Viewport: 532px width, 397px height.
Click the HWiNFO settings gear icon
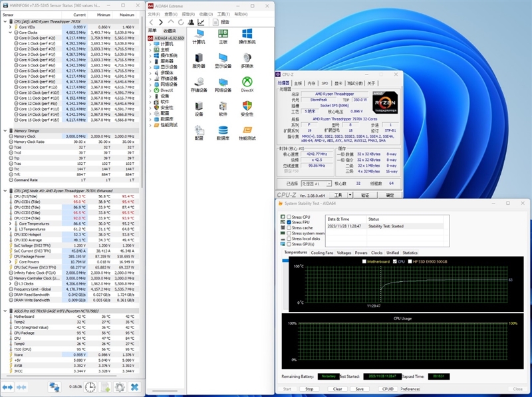[120, 387]
